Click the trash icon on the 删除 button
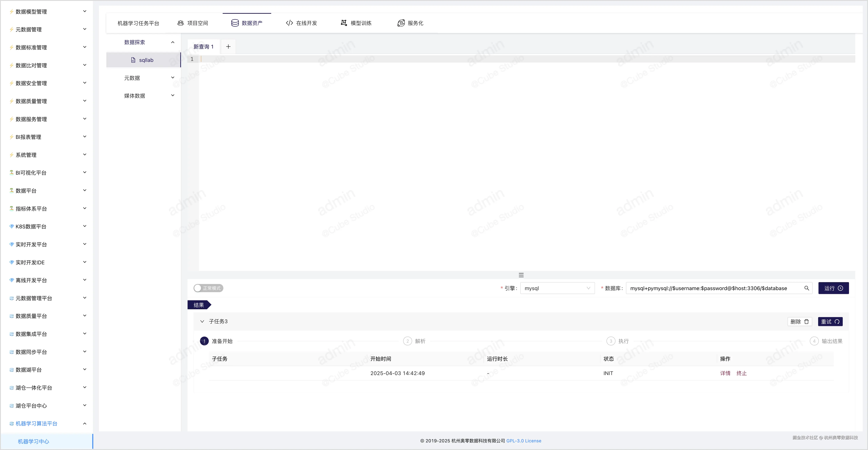 pos(806,322)
